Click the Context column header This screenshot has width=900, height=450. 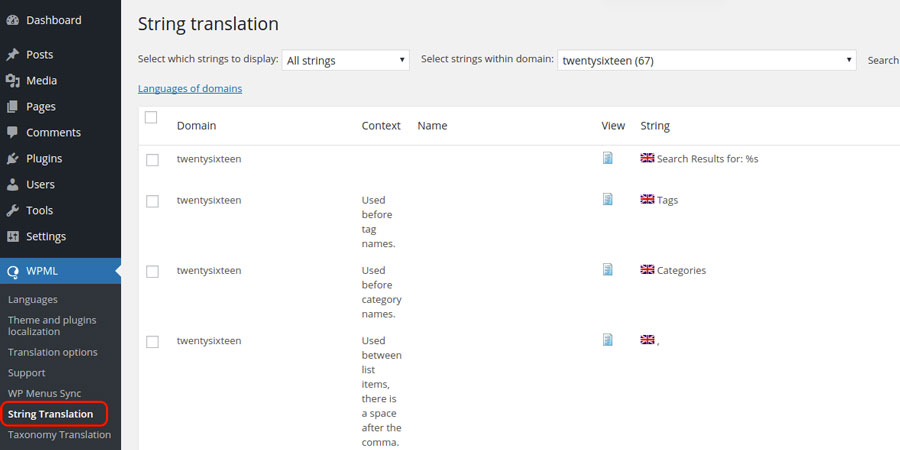point(381,126)
